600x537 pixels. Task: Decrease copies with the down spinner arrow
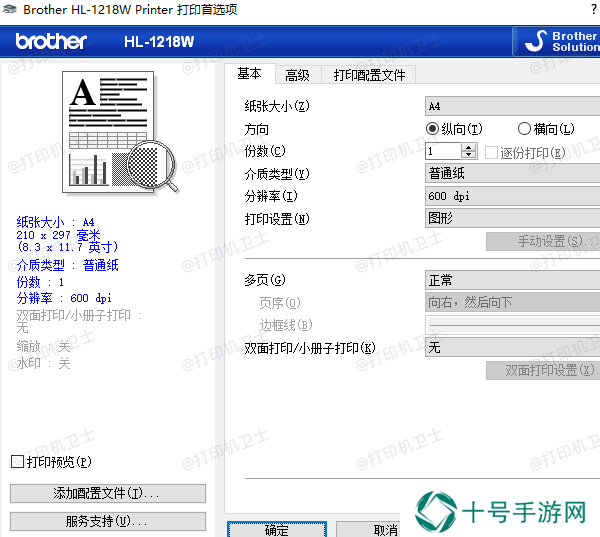tap(469, 155)
